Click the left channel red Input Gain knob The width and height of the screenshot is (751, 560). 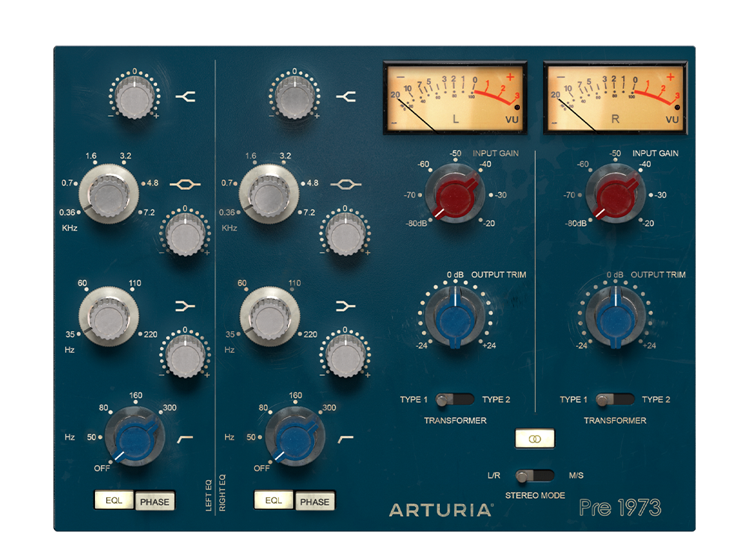(x=455, y=194)
